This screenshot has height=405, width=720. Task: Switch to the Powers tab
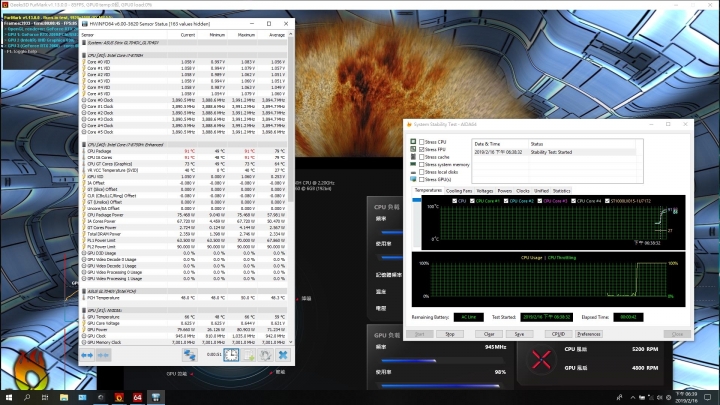(x=504, y=191)
